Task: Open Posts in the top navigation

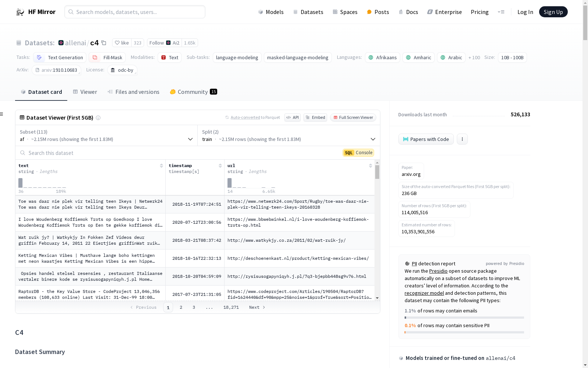Action: click(x=378, y=12)
